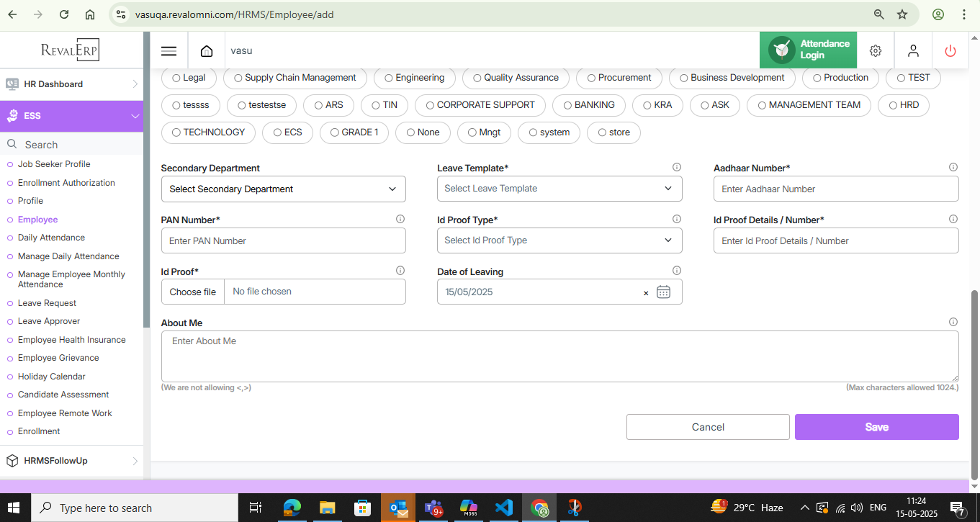The width and height of the screenshot is (980, 522).
Task: Open Leave Request in sidebar menu
Action: (x=47, y=303)
